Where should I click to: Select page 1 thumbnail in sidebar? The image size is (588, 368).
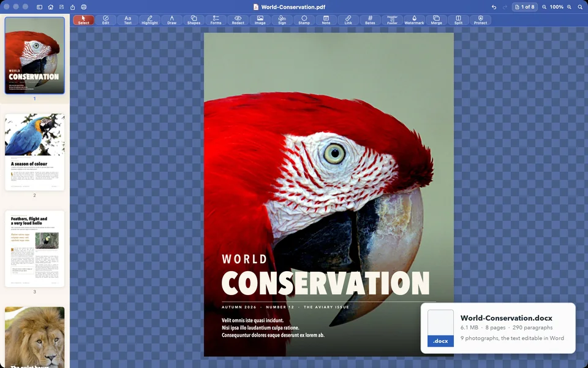tap(34, 55)
